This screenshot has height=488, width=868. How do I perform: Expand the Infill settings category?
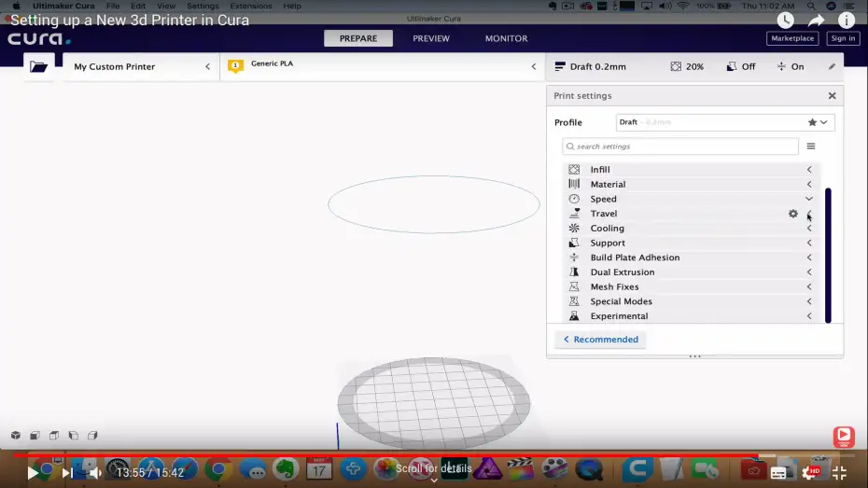click(x=809, y=169)
